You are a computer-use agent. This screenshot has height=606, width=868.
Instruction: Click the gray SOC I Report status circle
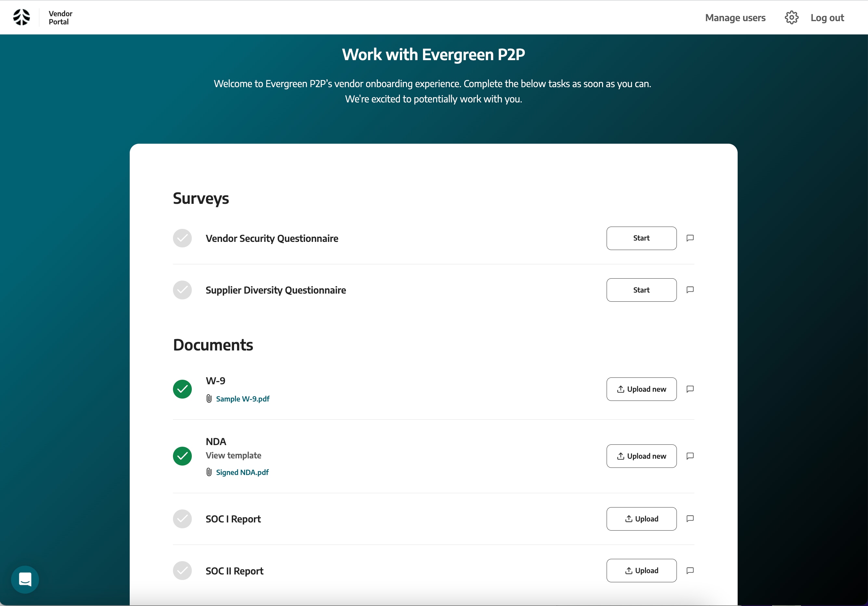[x=182, y=519]
